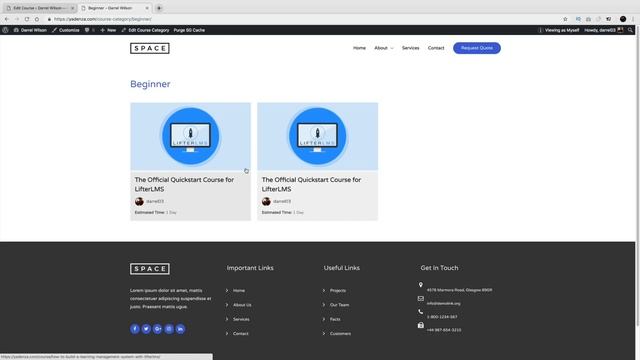640x360 pixels.
Task: Open Darrel Wilson site menu in admin bar
Action: click(x=30, y=30)
